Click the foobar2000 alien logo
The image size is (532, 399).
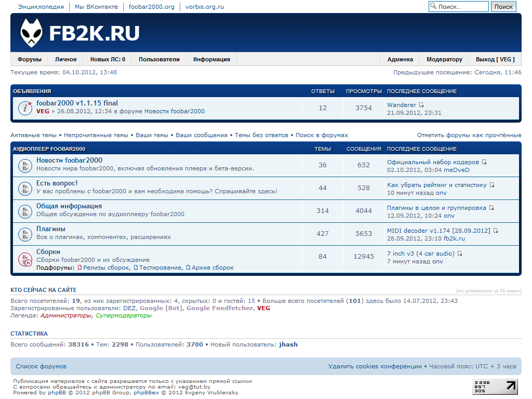pyautogui.click(x=32, y=33)
